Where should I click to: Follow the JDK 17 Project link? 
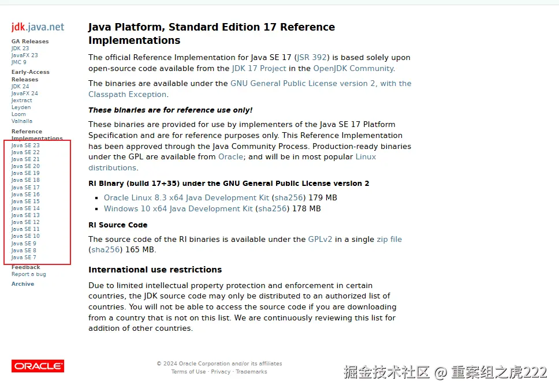coord(259,69)
